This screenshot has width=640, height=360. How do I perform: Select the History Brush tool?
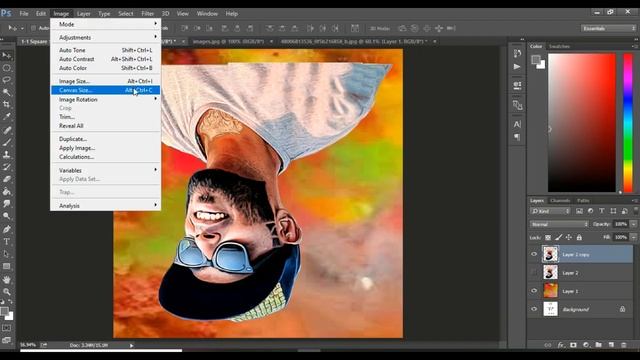pyautogui.click(x=7, y=167)
